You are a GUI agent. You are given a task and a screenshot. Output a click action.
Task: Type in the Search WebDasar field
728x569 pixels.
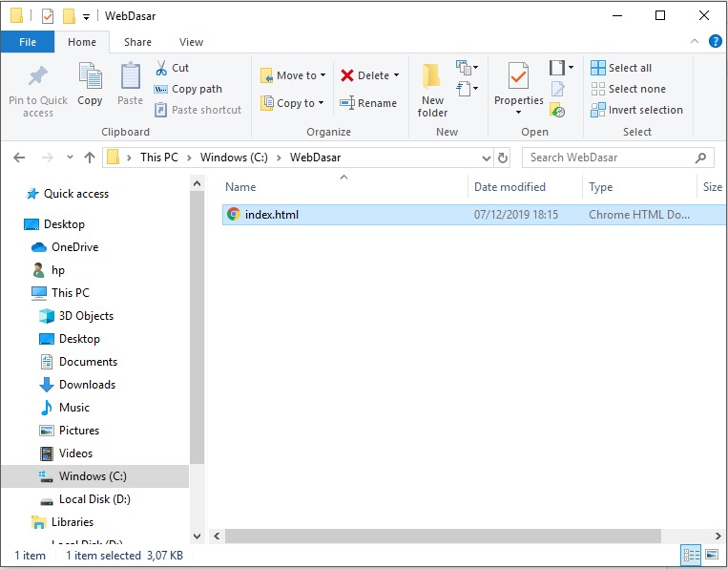pos(611,158)
